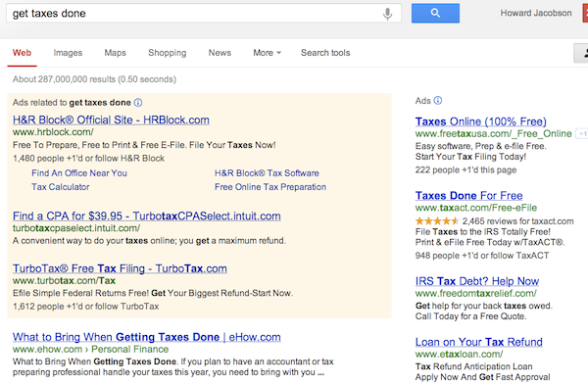588x384 pixels.
Task: Switch to the Maps tab
Action: 115,53
